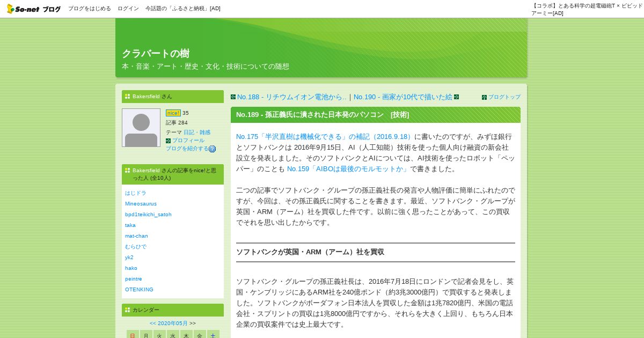Click the grid icon in the カレンダー header
The width and height of the screenshot is (644, 338).
(x=128, y=310)
